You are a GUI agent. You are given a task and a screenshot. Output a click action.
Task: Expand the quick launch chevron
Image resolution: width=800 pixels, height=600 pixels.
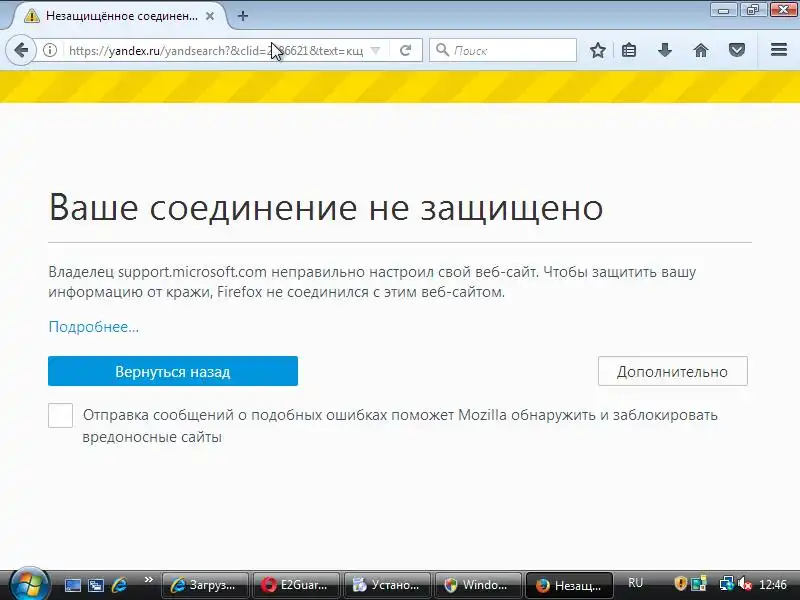pyautogui.click(x=148, y=580)
